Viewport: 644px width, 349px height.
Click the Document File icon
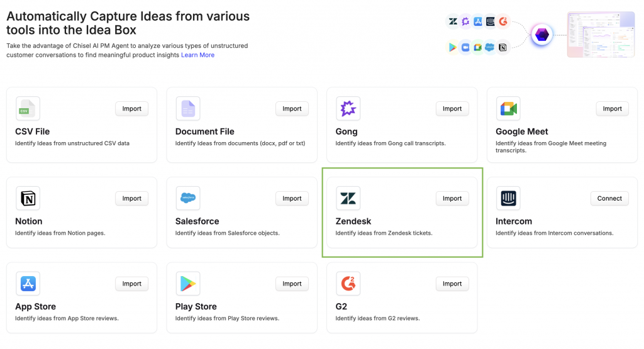188,109
